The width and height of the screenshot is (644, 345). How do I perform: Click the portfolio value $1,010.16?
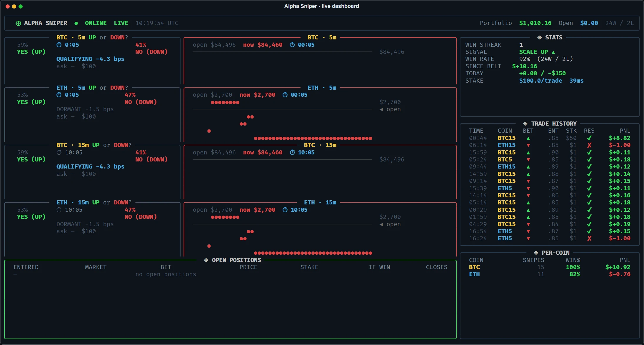click(535, 23)
